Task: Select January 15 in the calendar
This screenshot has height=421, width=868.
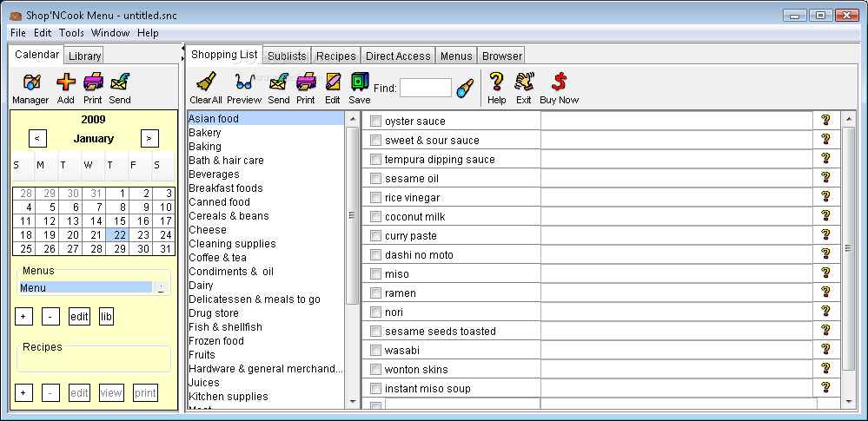Action: coord(117,220)
